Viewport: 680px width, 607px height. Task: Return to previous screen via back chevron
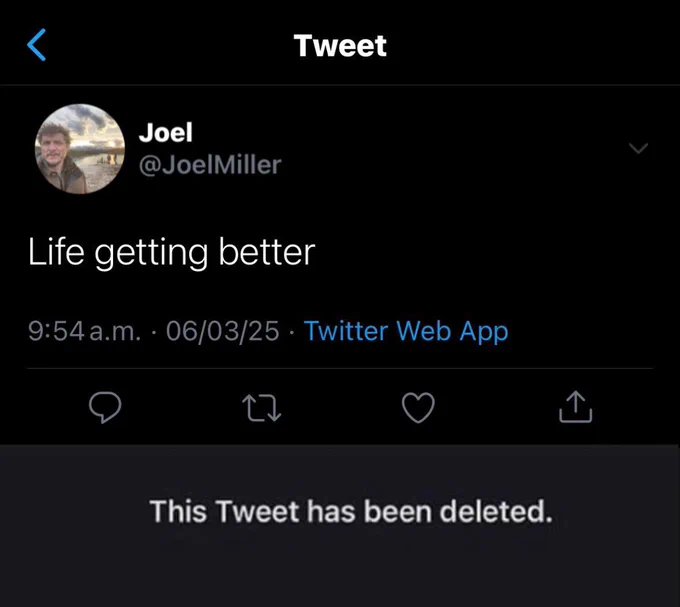[x=36, y=45]
